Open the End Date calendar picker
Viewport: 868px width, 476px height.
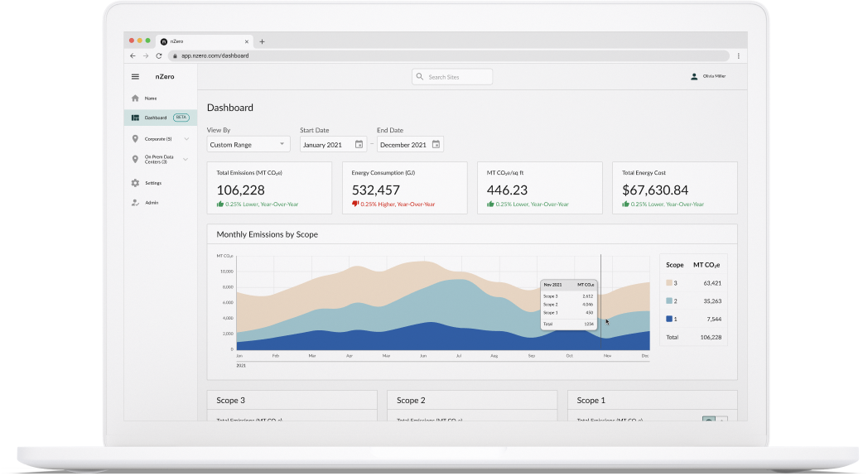tap(436, 144)
